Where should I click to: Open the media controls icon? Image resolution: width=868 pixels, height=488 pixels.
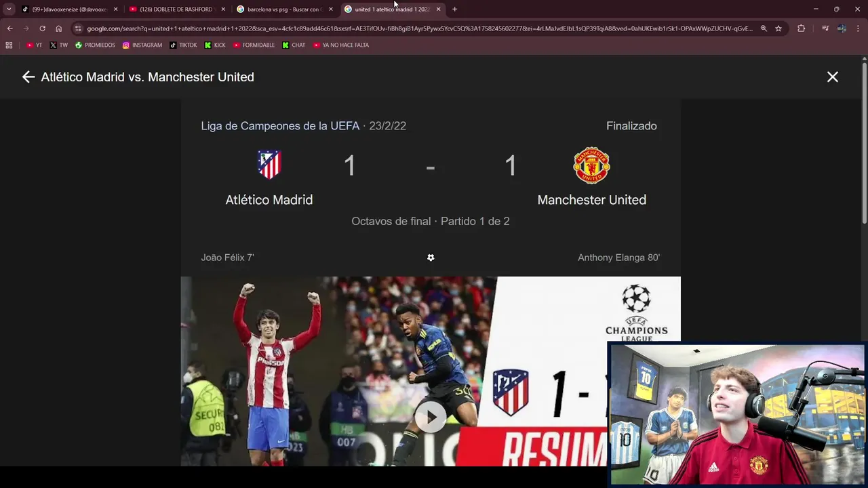click(x=825, y=28)
